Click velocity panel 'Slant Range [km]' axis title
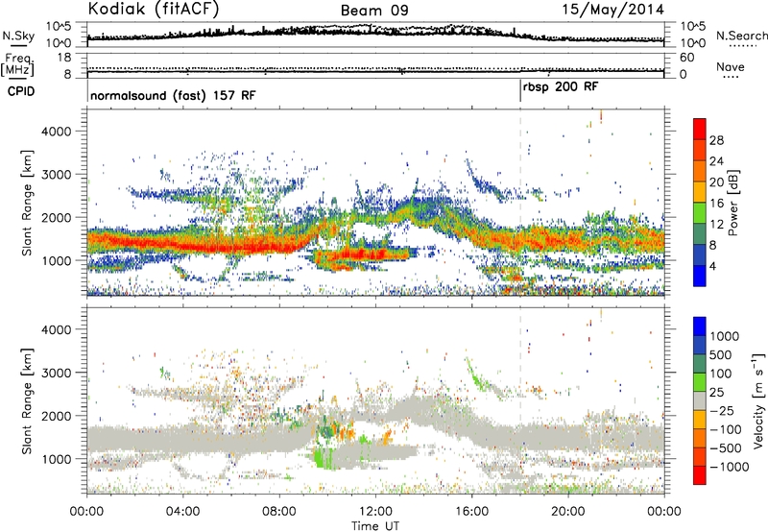 pos(27,400)
